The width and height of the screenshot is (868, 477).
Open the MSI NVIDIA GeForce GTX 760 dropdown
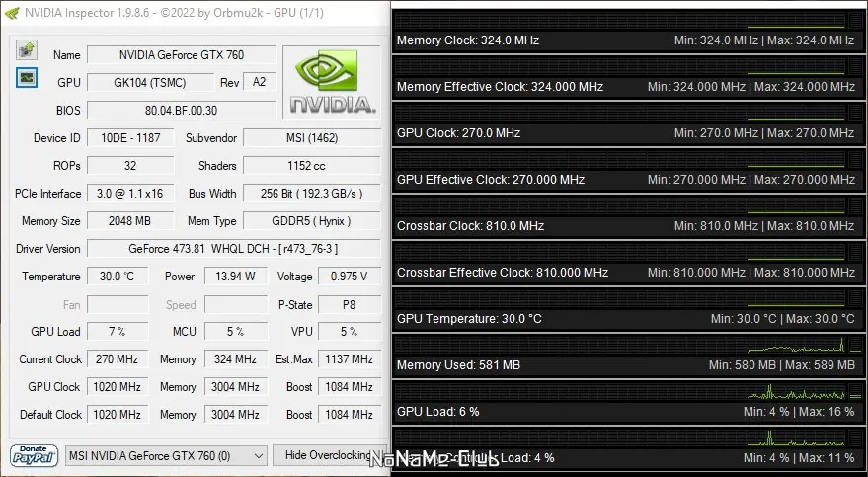coord(166,456)
